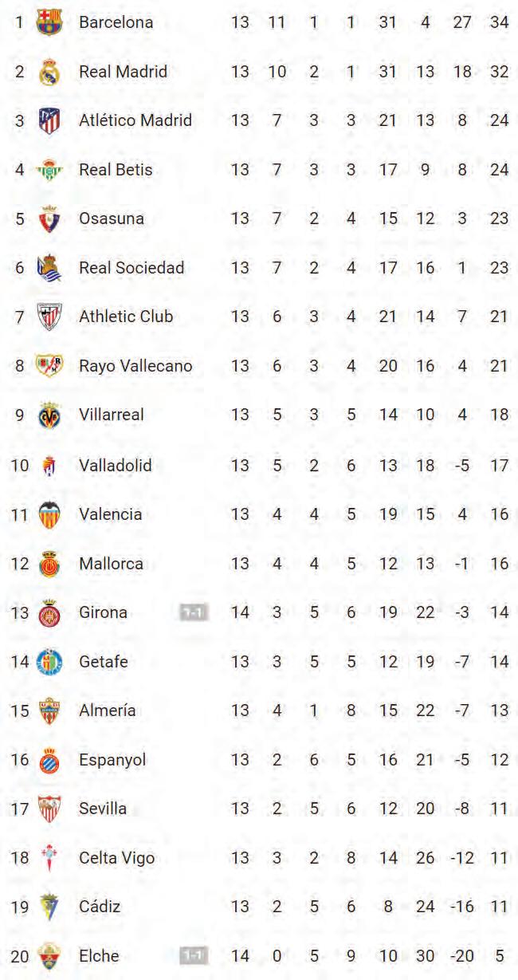This screenshot has height=980, width=518.
Task: Click the Athletic Club crest icon
Action: click(49, 317)
